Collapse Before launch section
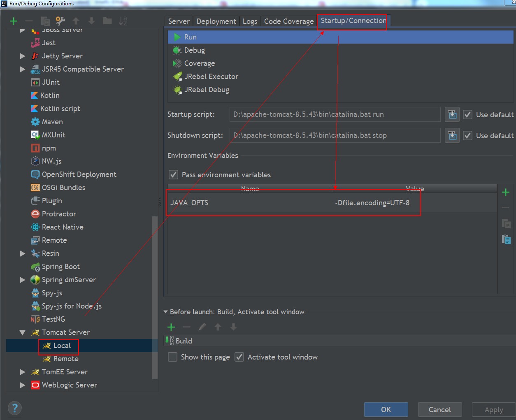This screenshot has height=420, width=516. 166,312
